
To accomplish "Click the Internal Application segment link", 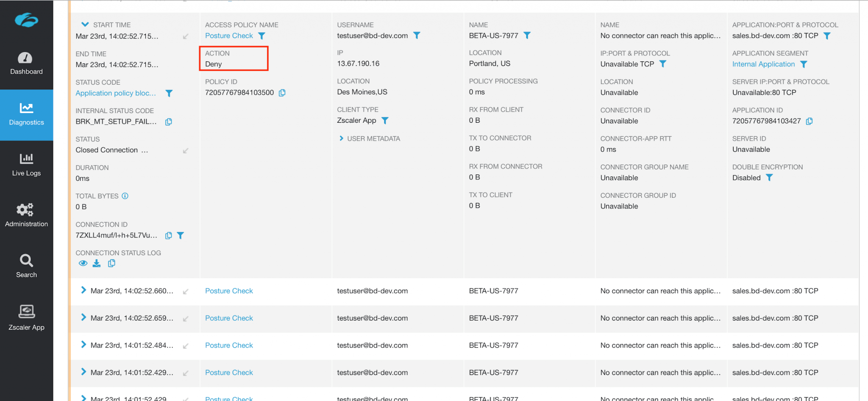I will [763, 64].
